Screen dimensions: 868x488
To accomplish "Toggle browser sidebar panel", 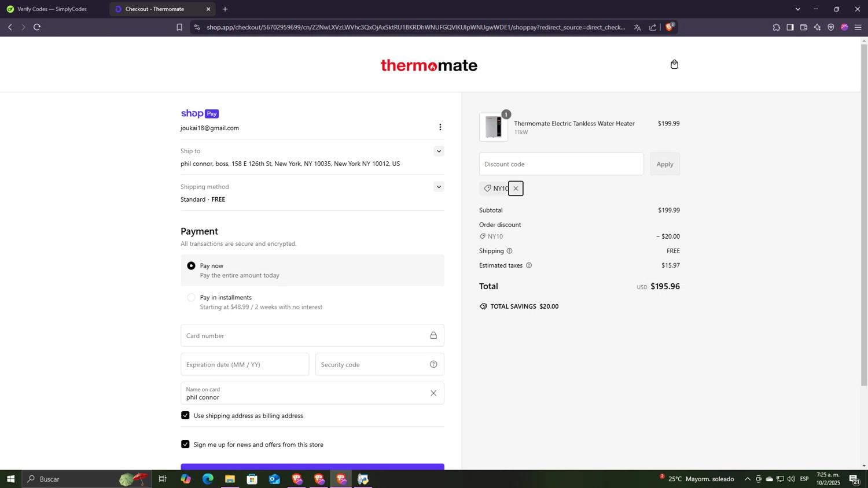I will pyautogui.click(x=790, y=27).
